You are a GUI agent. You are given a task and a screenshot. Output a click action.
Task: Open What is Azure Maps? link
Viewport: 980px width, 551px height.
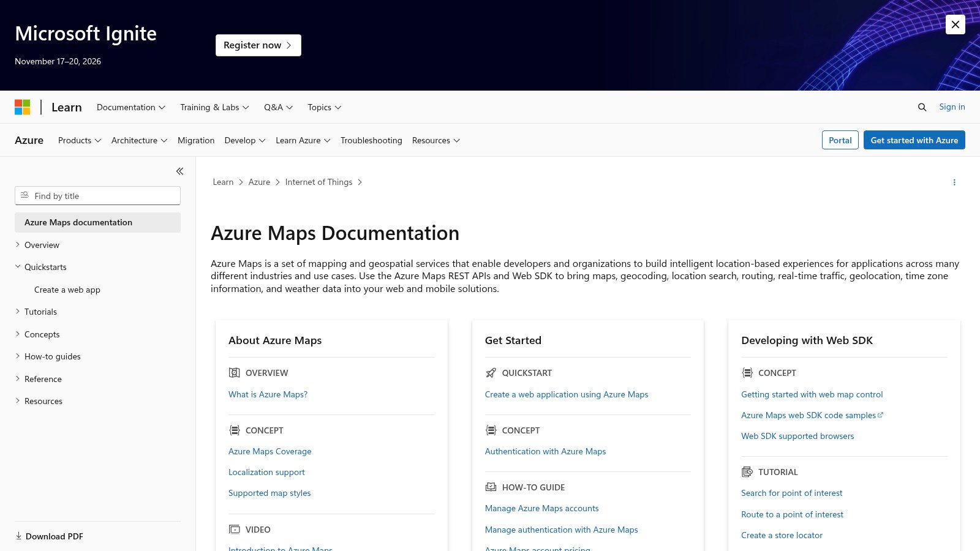(x=268, y=394)
